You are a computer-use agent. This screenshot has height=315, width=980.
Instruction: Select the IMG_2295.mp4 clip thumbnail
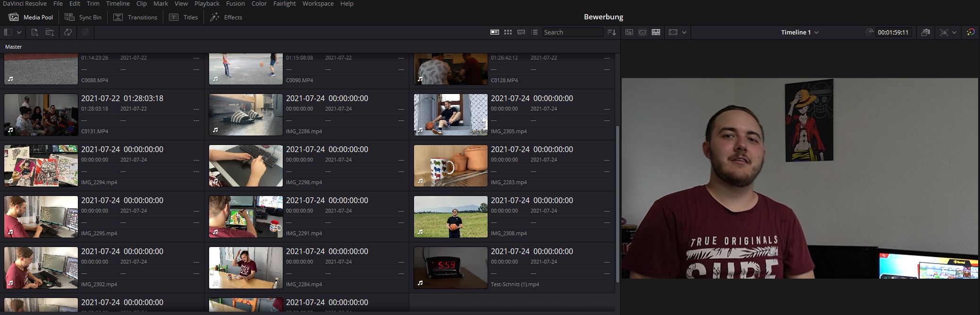click(41, 217)
